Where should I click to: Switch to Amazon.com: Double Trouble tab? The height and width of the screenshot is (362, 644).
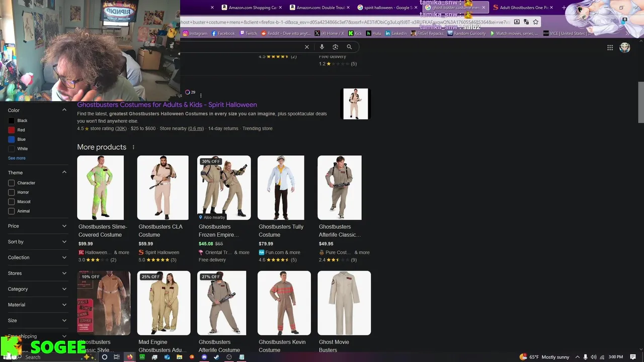(319, 8)
